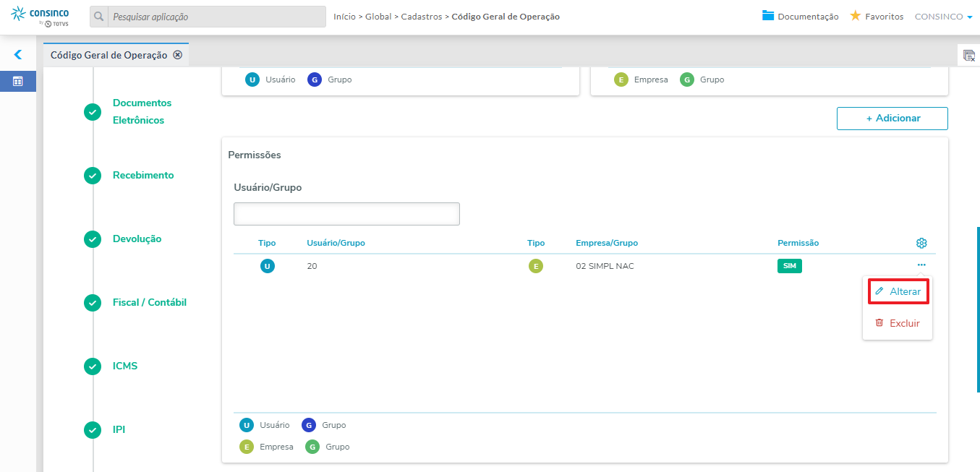Image resolution: width=980 pixels, height=472 pixels.
Task: Click the three-dot row actions icon
Action: click(x=921, y=265)
